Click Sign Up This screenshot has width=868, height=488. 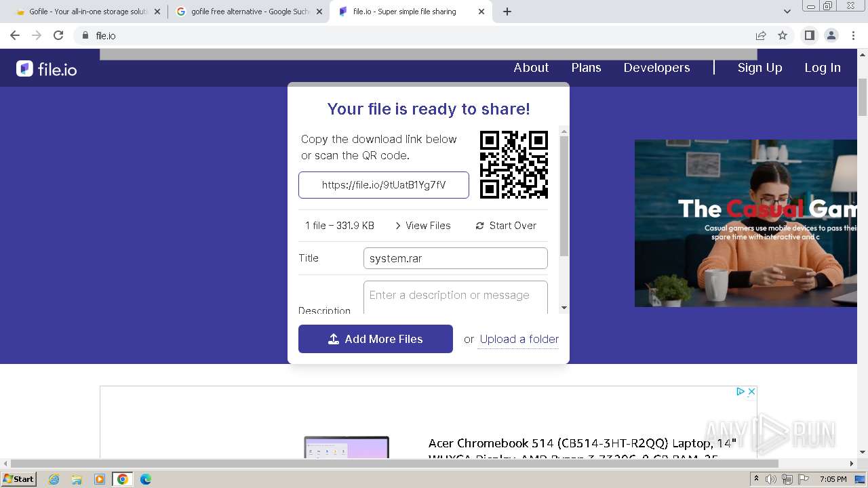tap(759, 68)
